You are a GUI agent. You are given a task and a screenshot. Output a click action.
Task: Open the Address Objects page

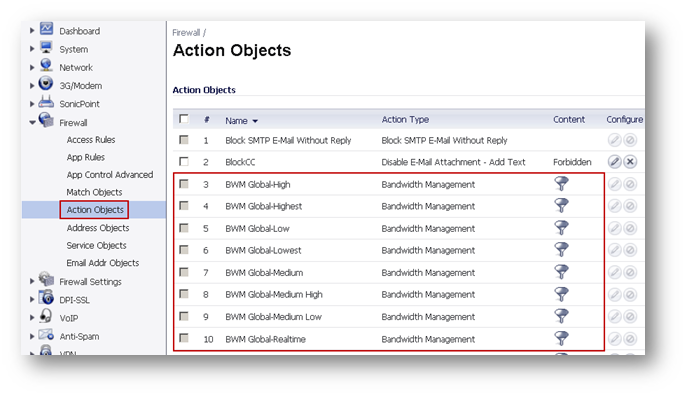tap(98, 228)
